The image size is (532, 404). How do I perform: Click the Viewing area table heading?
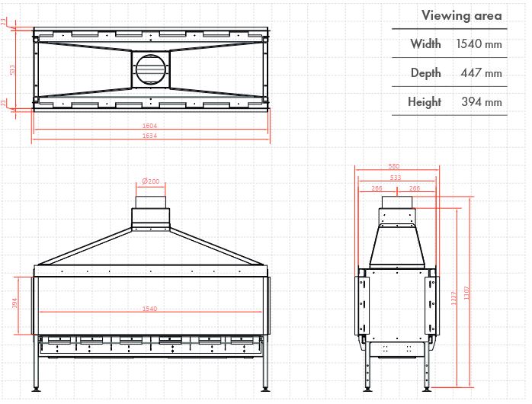coord(462,15)
